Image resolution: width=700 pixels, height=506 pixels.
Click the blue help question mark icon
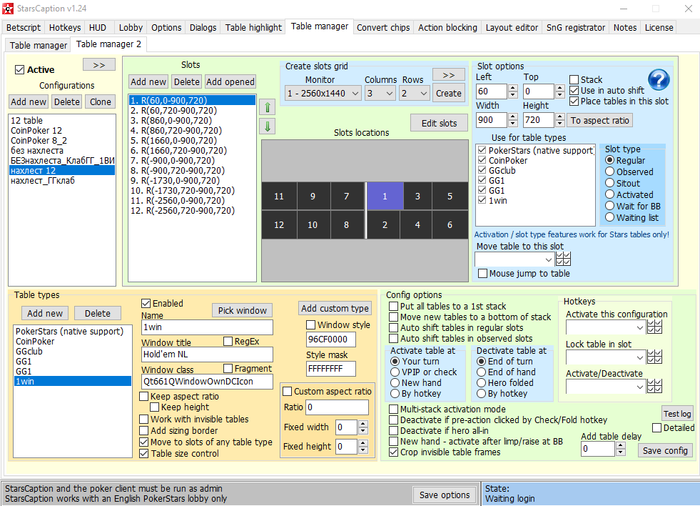658,80
